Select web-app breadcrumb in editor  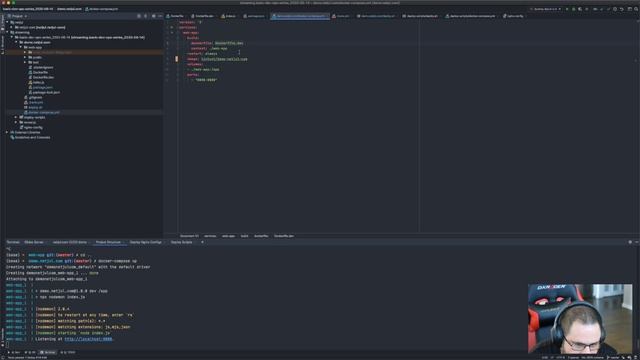coord(228,236)
